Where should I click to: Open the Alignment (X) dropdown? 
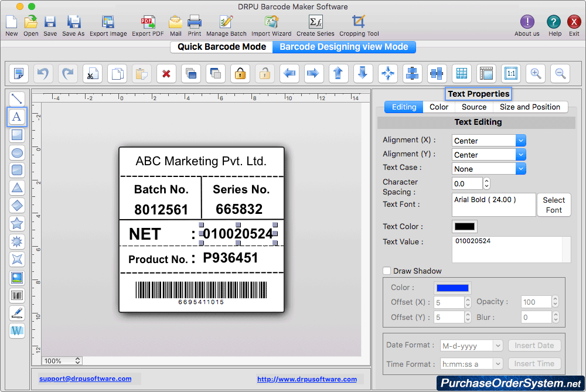(489, 141)
